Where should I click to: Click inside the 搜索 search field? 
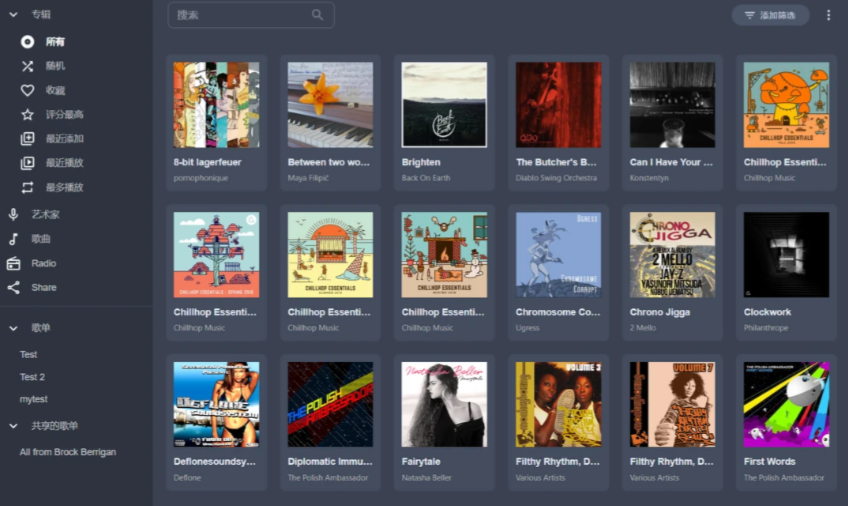point(251,15)
